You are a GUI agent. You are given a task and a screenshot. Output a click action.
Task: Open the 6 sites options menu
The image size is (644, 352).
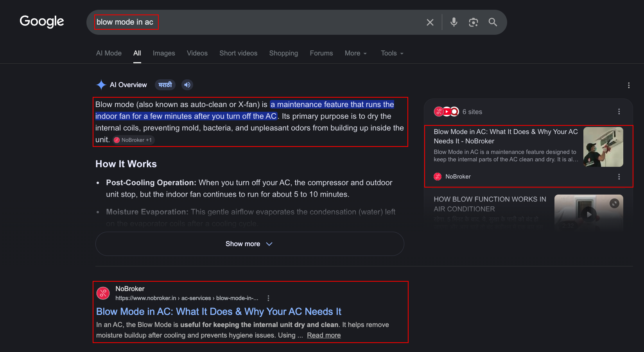click(x=619, y=112)
